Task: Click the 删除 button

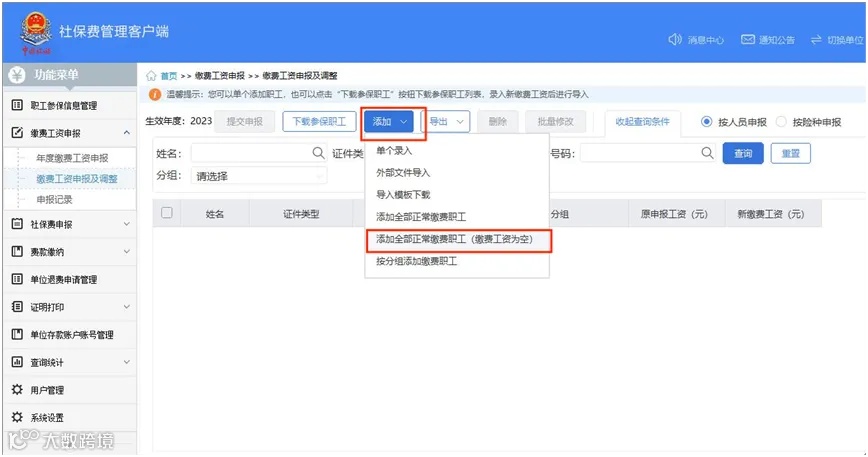Action: point(498,122)
